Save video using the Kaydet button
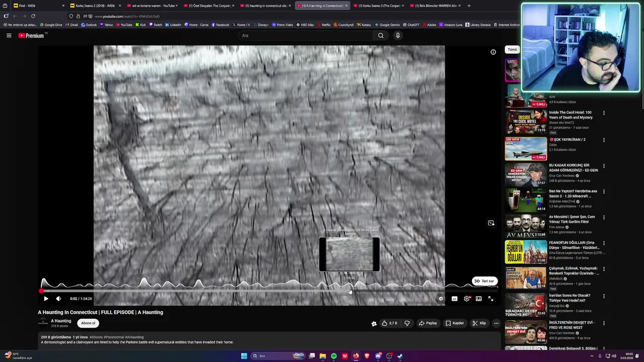Viewport: 644px width, 362px height. point(455,323)
